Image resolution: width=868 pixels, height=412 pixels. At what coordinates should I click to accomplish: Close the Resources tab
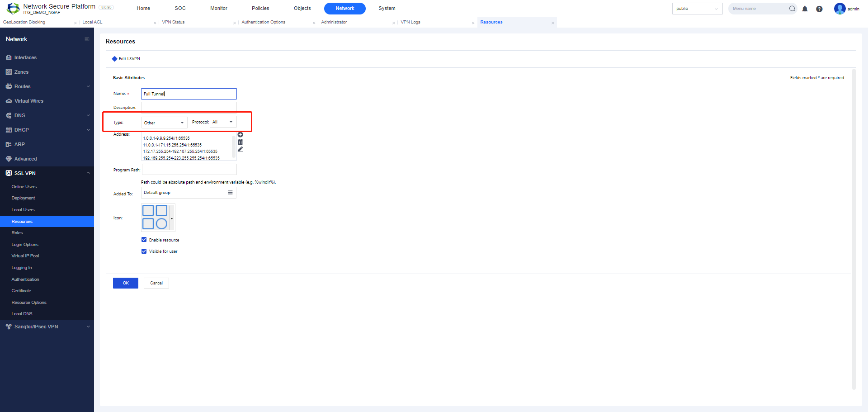tap(552, 23)
